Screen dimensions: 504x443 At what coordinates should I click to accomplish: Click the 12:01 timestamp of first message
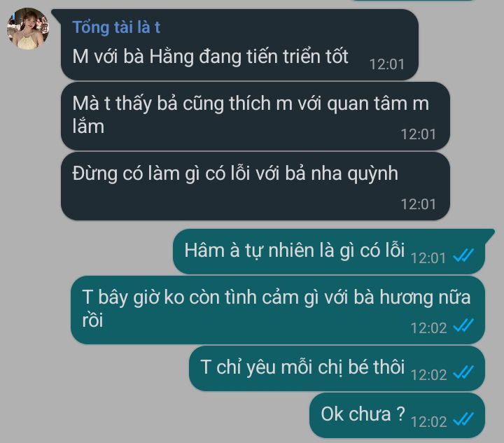point(386,64)
